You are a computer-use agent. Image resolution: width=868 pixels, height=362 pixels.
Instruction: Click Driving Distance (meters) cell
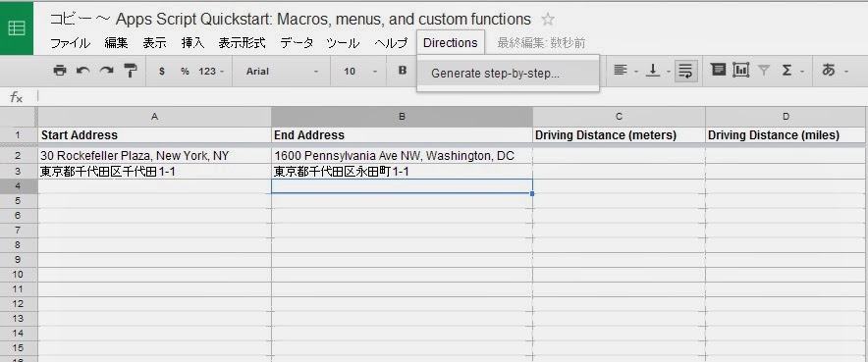(619, 134)
